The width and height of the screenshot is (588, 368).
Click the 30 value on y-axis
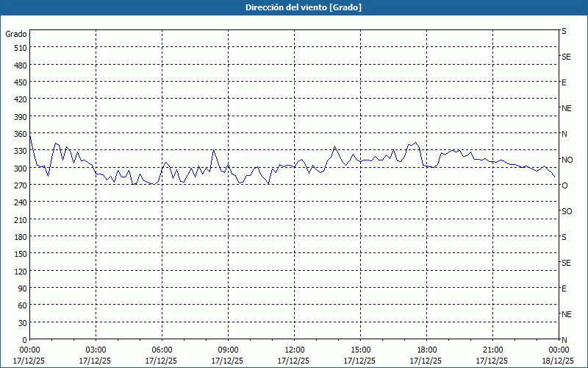point(22,323)
